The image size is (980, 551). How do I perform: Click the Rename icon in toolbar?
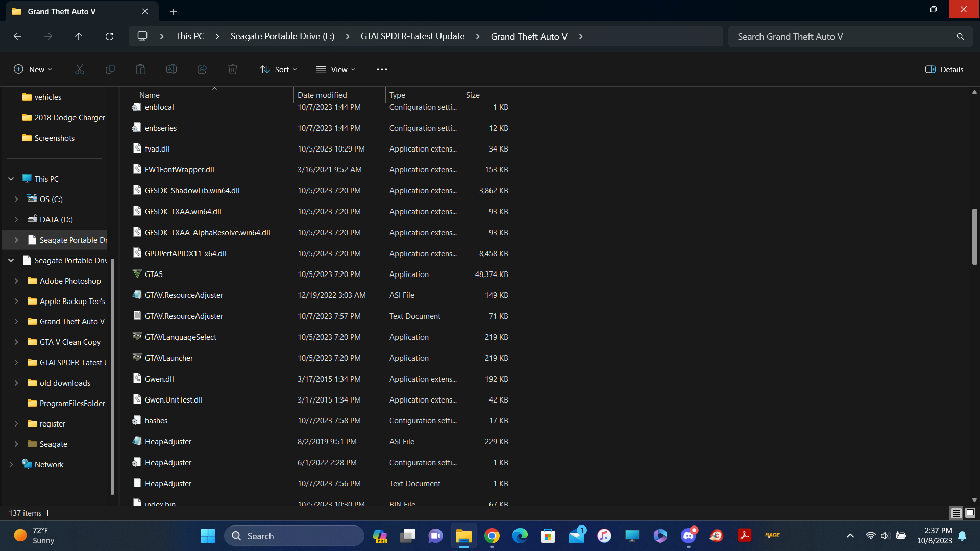171,69
